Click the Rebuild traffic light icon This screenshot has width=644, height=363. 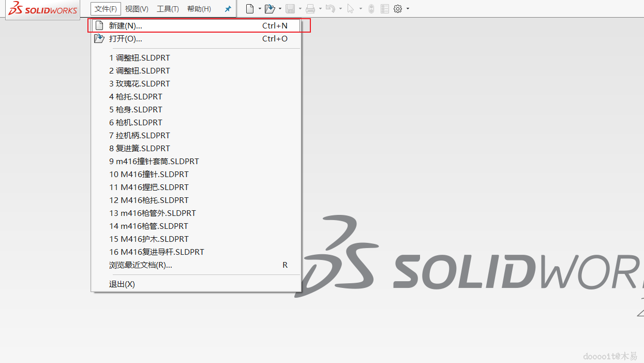371,9
